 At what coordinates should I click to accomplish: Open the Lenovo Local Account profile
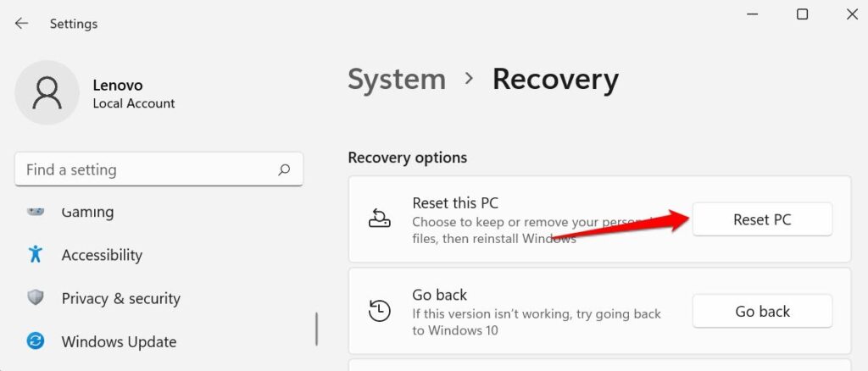133,94
